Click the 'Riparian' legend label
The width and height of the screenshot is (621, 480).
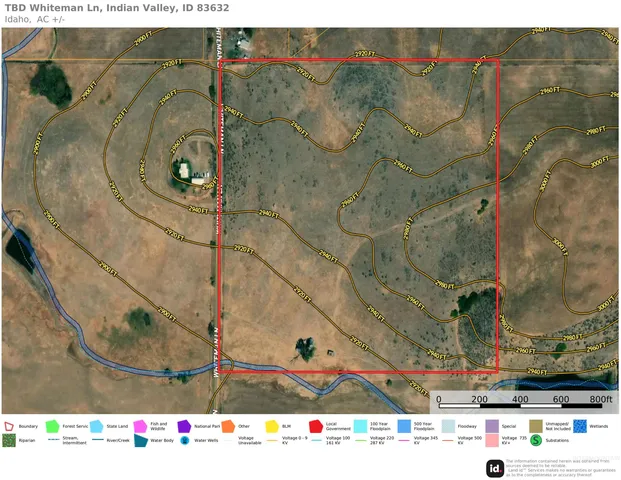27,440
